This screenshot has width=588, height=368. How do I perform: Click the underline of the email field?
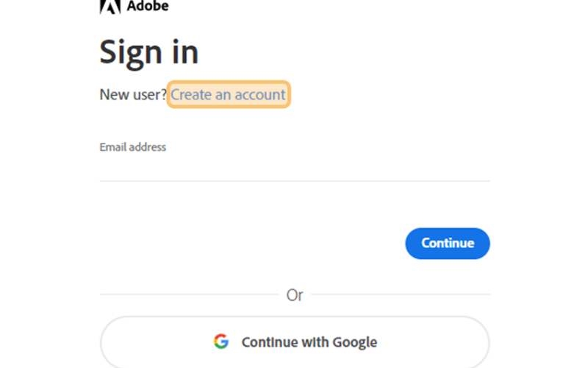pos(295,181)
